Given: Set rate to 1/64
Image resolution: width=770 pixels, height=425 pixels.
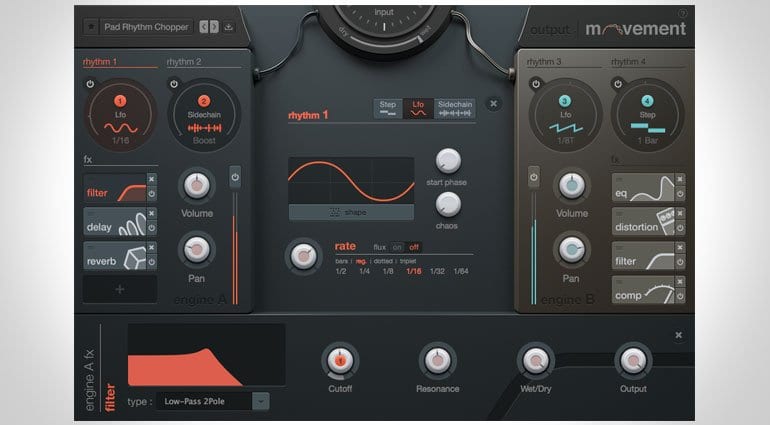Looking at the screenshot, I should [461, 271].
